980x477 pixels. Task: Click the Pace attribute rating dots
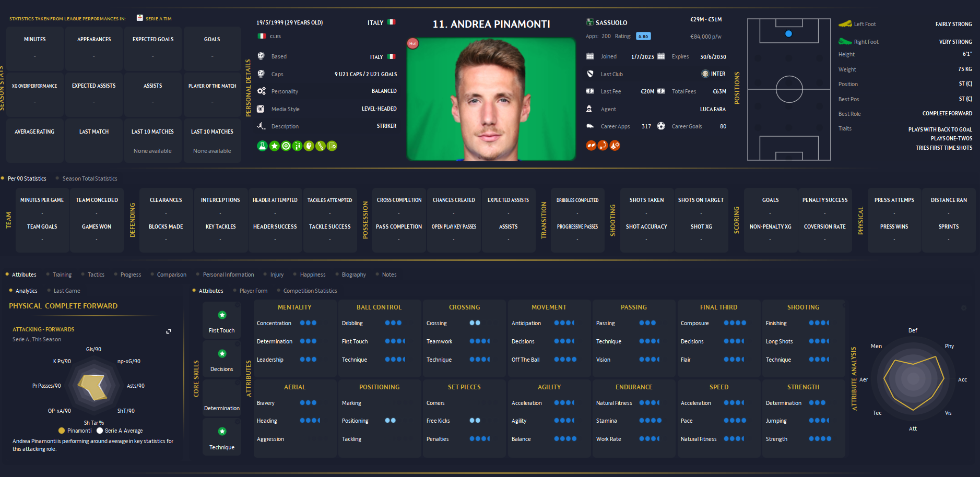pos(735,421)
